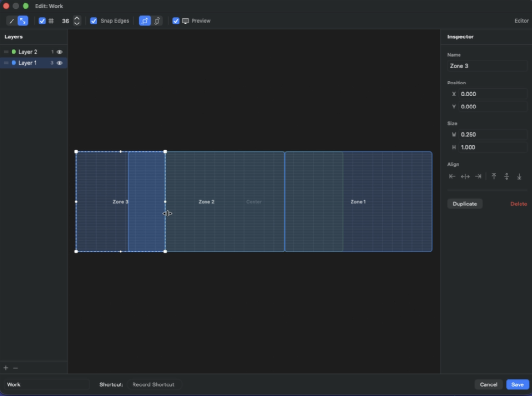
Task: Switch to portrait orientation mode
Action: point(157,21)
